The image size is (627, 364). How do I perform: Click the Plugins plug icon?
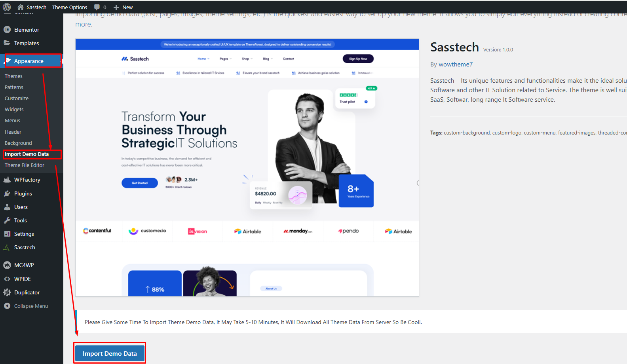coord(7,193)
